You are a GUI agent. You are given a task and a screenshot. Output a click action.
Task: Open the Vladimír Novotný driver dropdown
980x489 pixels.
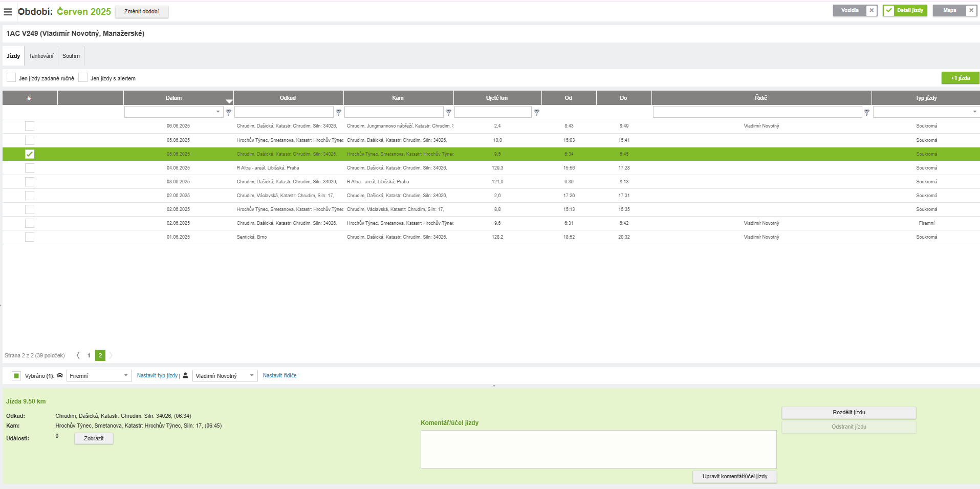tap(225, 376)
